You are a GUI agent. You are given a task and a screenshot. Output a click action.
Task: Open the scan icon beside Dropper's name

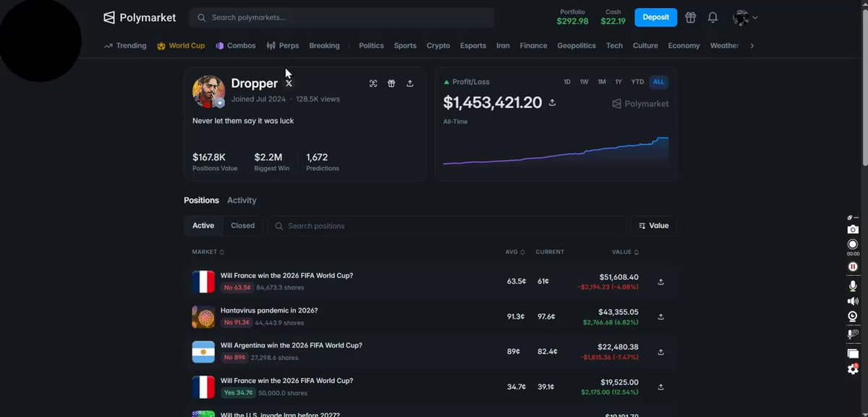pos(373,83)
